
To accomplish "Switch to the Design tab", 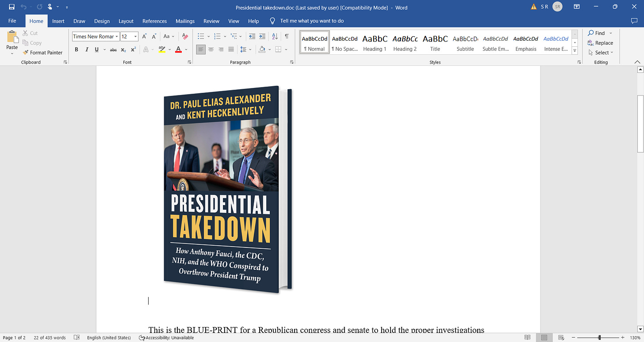I will coord(102,21).
